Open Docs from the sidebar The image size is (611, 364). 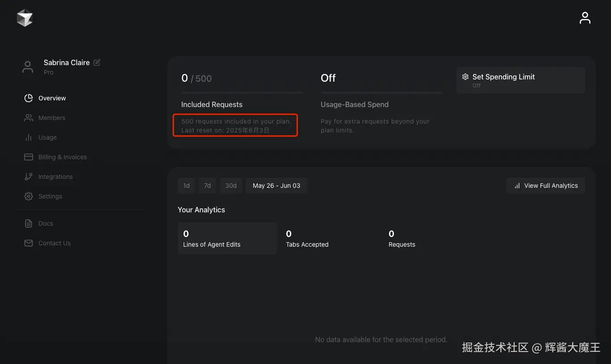45,223
